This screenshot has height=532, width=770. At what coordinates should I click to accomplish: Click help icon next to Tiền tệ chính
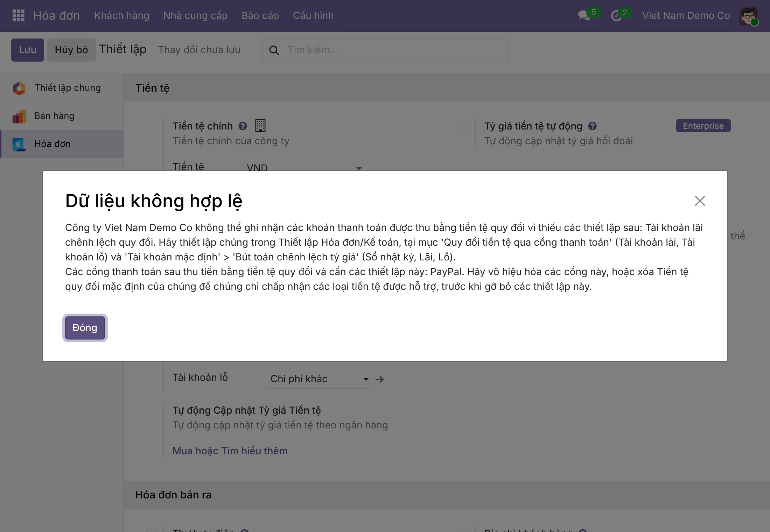click(x=243, y=126)
